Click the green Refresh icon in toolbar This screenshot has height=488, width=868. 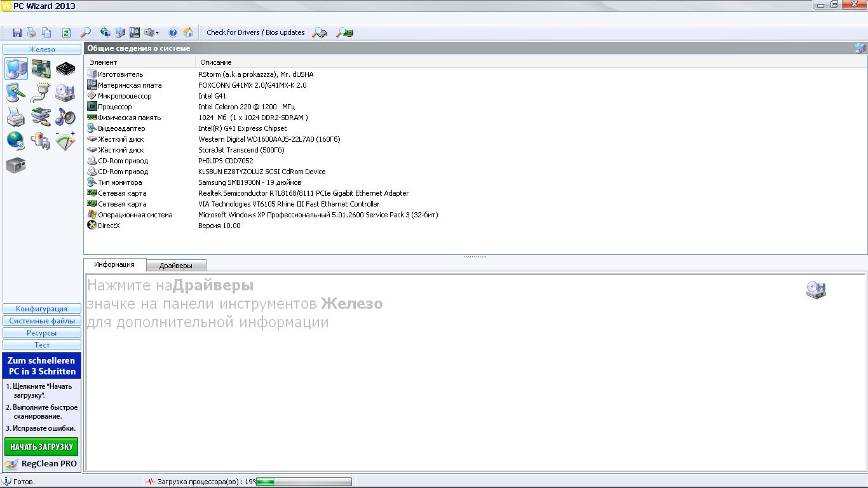click(x=66, y=32)
